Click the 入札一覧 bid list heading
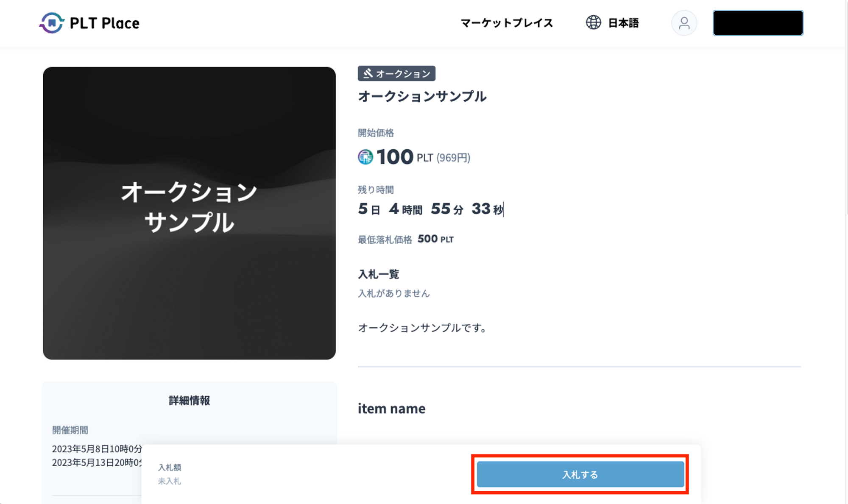Image resolution: width=848 pixels, height=504 pixels. point(378,274)
